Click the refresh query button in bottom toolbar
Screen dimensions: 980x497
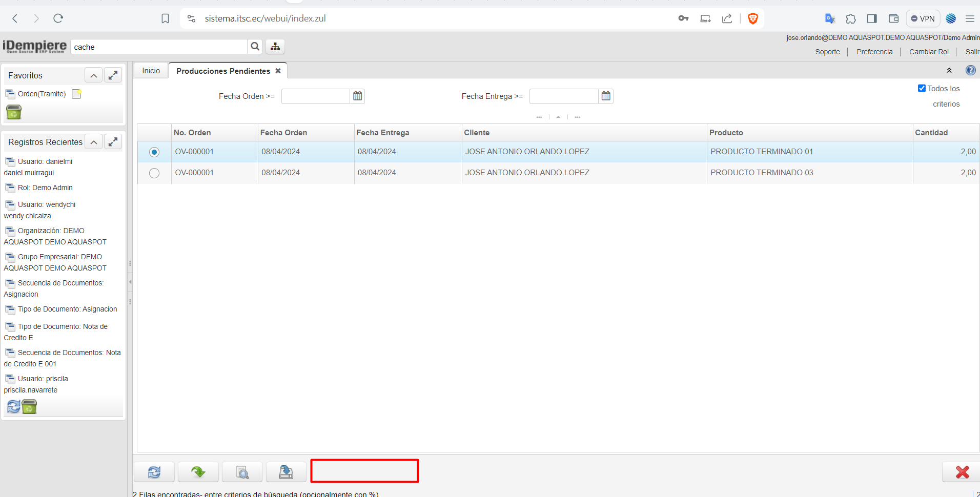click(x=154, y=472)
